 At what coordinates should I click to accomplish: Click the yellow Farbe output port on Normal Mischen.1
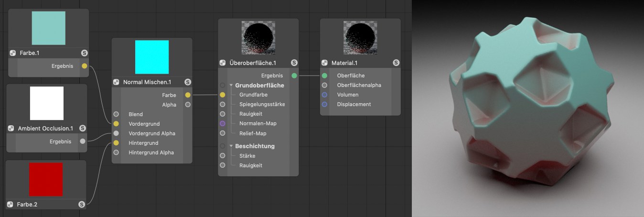click(188, 95)
